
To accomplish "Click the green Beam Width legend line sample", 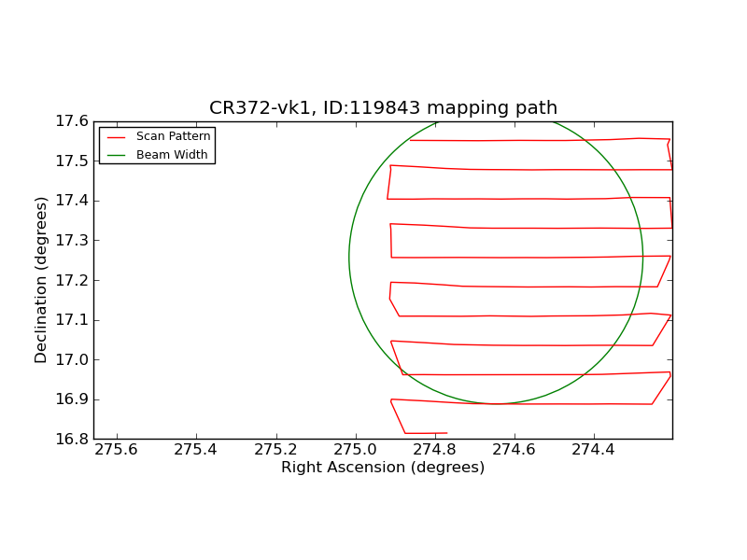I will click(116, 156).
